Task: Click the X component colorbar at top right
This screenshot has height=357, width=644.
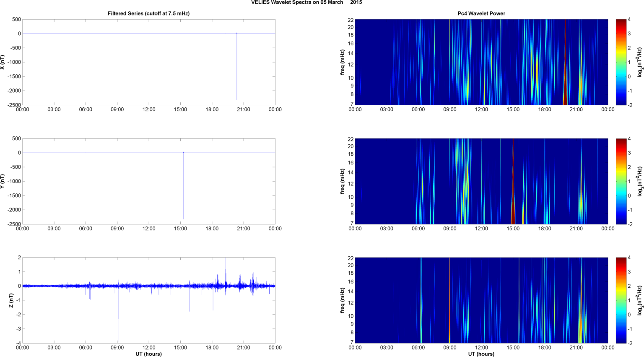Action: pos(621,62)
